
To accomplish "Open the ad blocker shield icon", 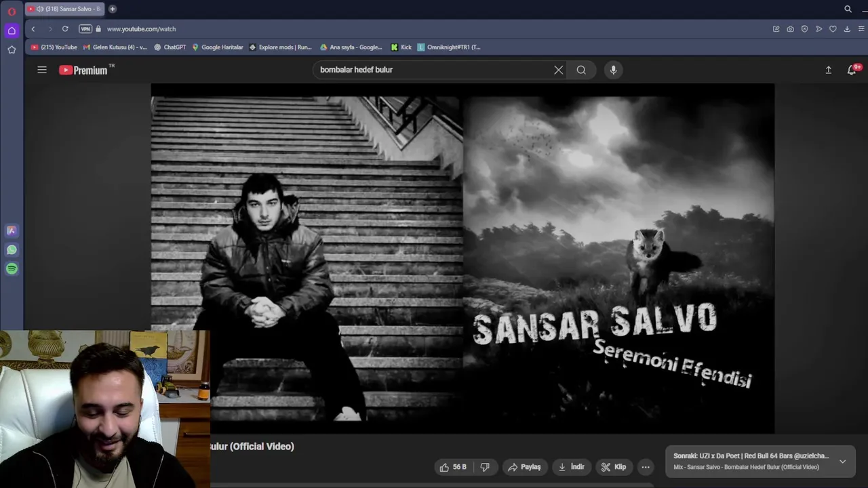I will point(805,29).
